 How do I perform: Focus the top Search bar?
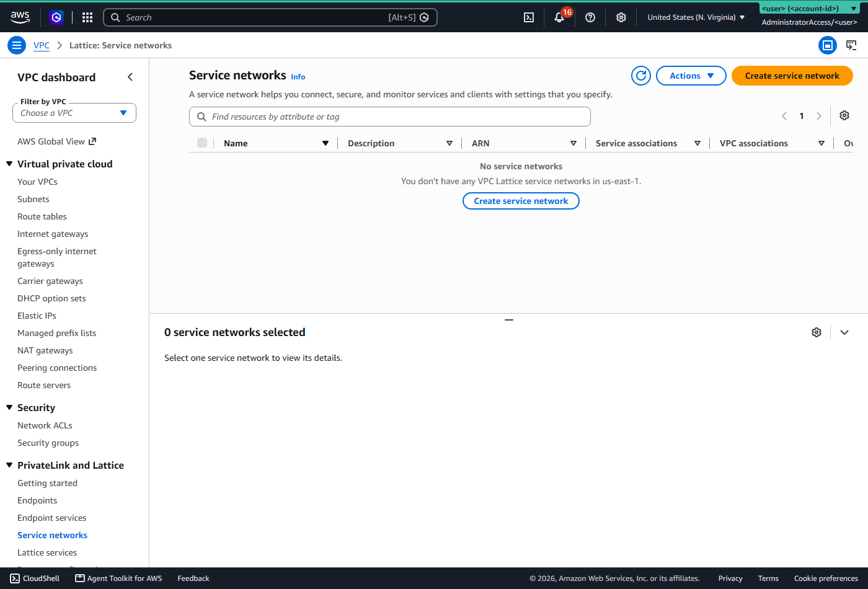pyautogui.click(x=270, y=17)
